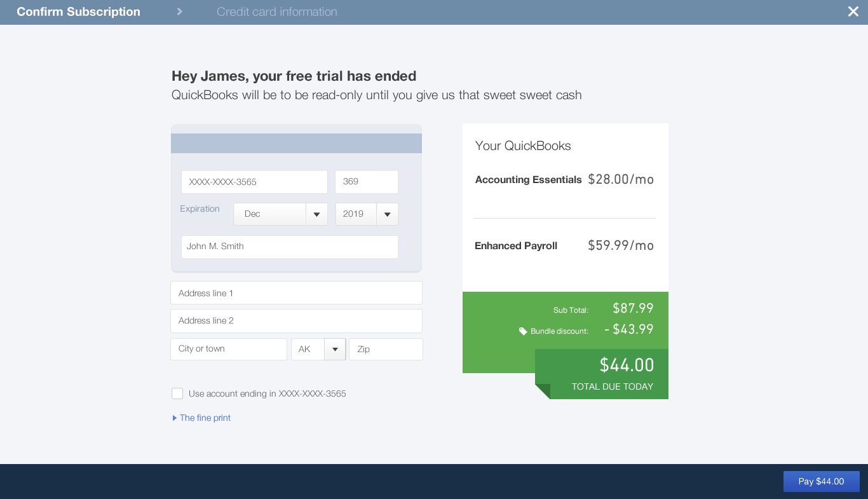Screen dimensions: 868x499
Task: Click the $44.00 total due amount
Action: click(x=627, y=365)
